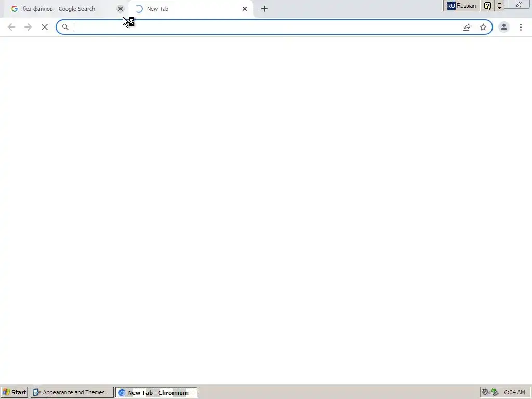The image size is (532, 399).
Task: Close the Google Search tab
Action: [x=121, y=9]
